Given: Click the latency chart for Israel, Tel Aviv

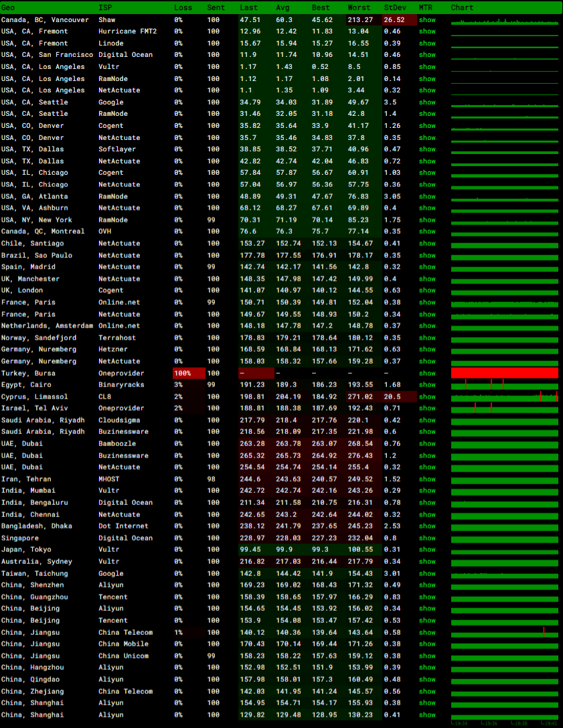Looking at the screenshot, I should point(504,408).
